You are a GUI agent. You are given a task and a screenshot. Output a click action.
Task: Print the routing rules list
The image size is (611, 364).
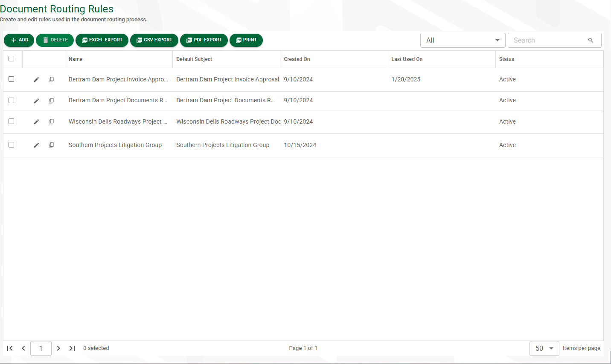pyautogui.click(x=246, y=40)
